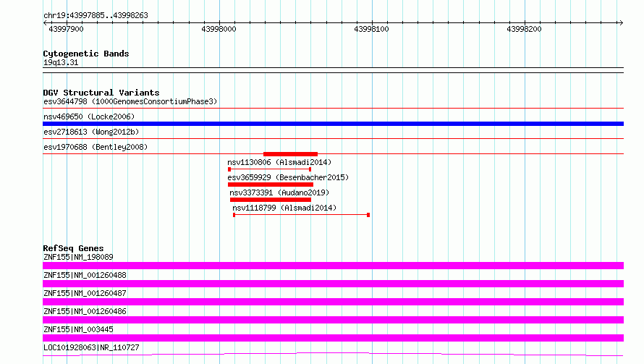The height and width of the screenshot is (364, 644).
Task: Click the magenta bar for ZNF155|NM_003445
Action: coord(333,338)
